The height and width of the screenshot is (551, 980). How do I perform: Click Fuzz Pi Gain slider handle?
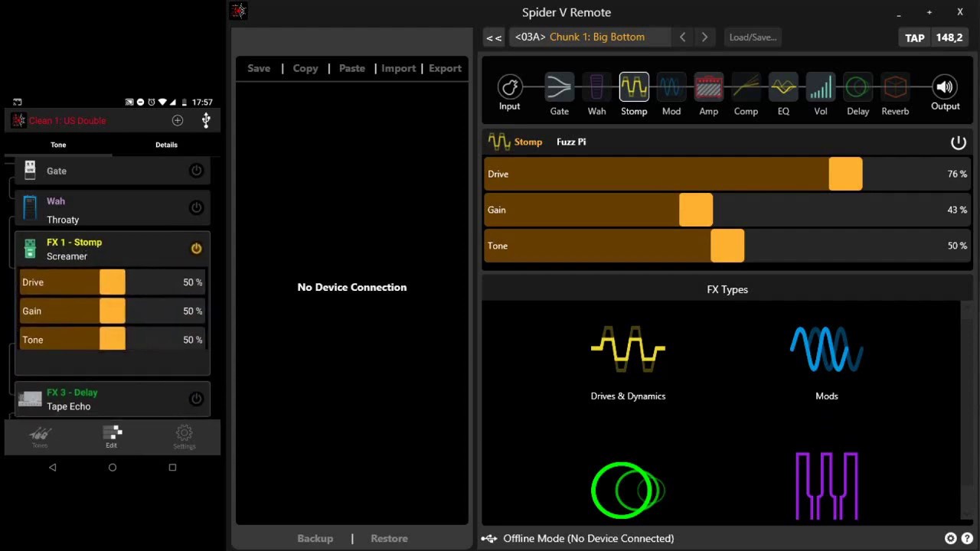coord(696,210)
